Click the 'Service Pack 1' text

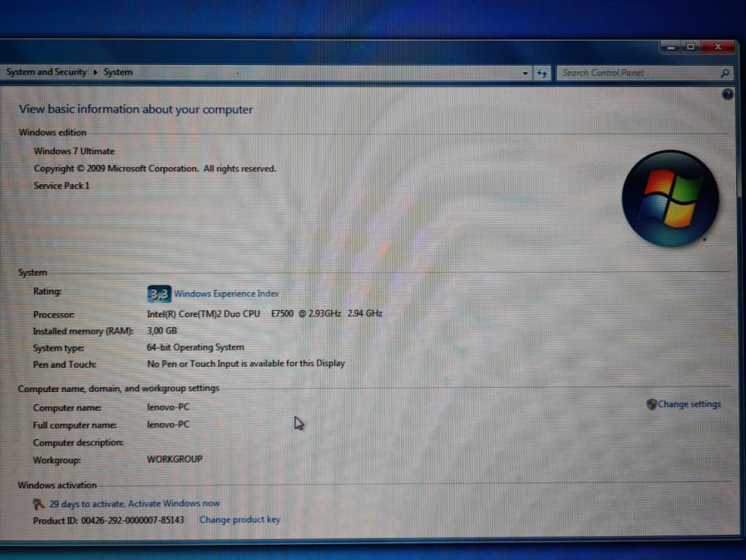coord(62,186)
